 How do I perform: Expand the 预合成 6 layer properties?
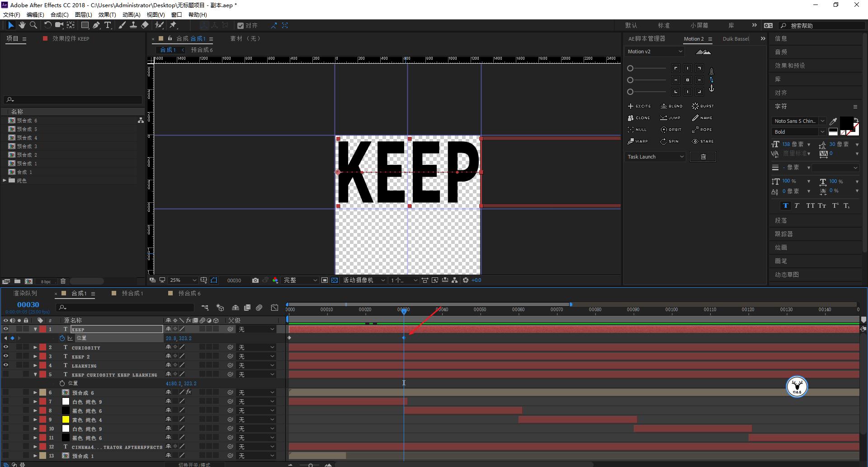pyautogui.click(x=35, y=392)
